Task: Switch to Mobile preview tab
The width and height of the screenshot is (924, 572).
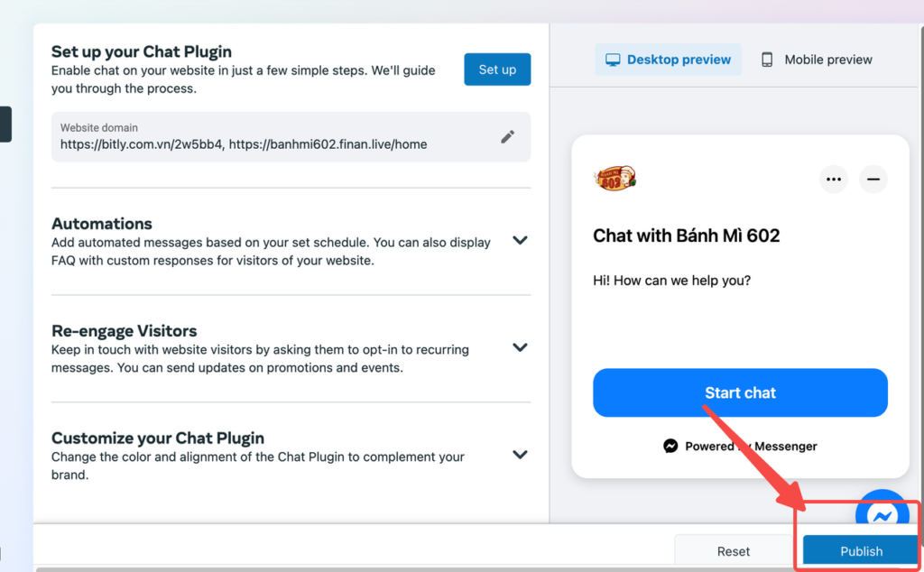Action: coord(816,60)
